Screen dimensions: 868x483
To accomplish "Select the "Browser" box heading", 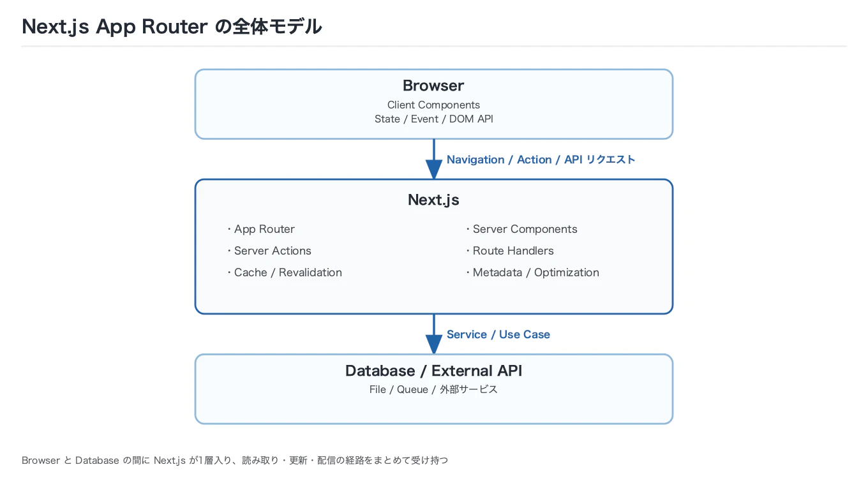I will click(x=433, y=85).
